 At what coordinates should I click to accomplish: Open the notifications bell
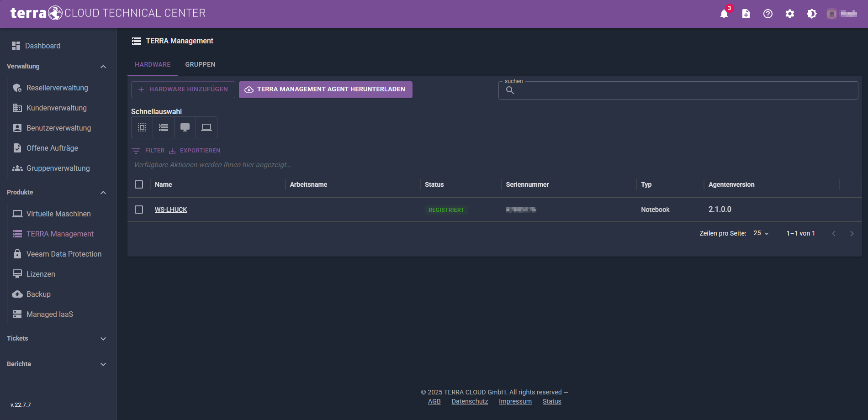pyautogui.click(x=724, y=14)
